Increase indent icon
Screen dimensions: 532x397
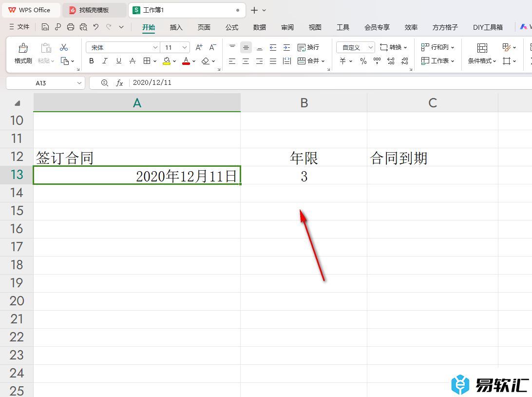286,47
